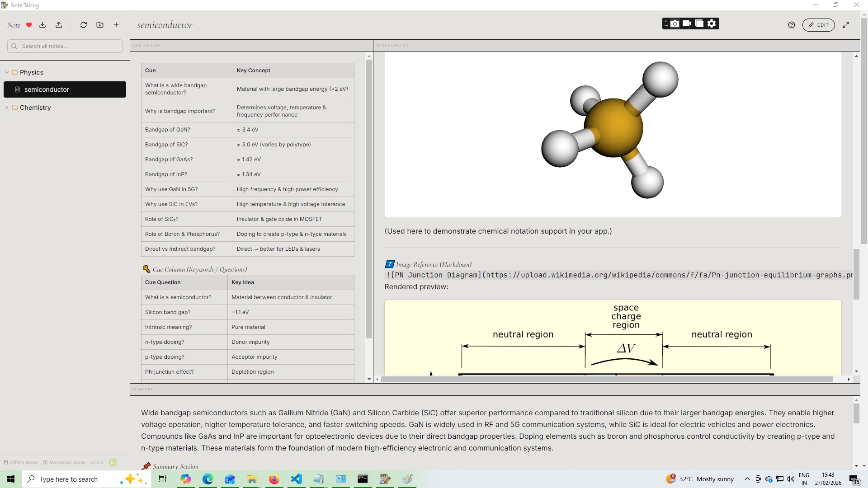Open the help question mark icon
Screen dimensions: 868x488
point(791,25)
